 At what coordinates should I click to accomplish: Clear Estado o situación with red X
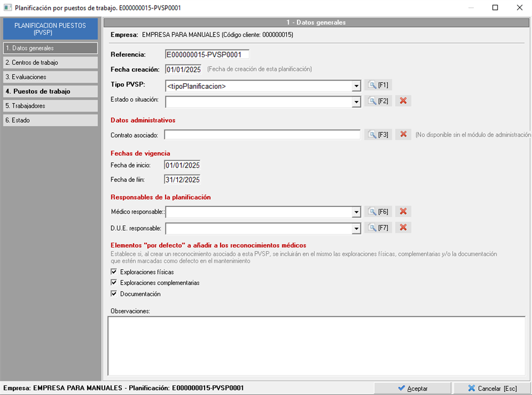(x=403, y=101)
